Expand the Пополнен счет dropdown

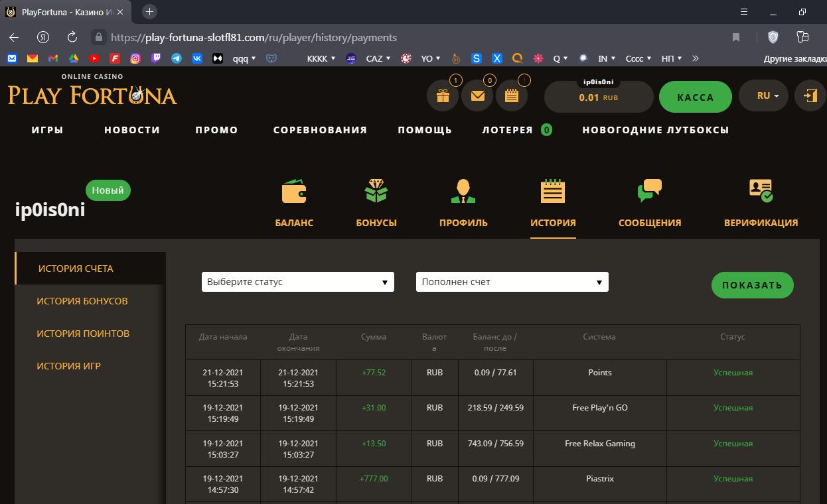512,282
